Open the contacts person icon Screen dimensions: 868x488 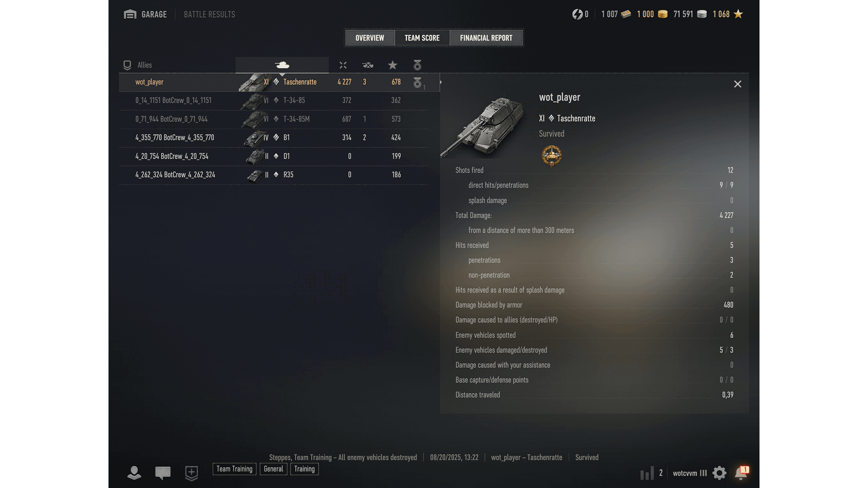pyautogui.click(x=134, y=473)
